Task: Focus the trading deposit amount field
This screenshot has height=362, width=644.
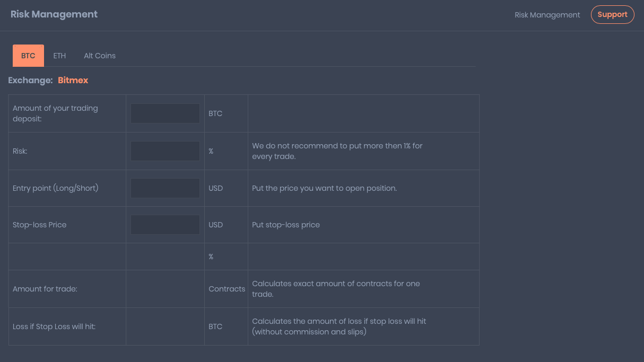Action: pos(165,113)
